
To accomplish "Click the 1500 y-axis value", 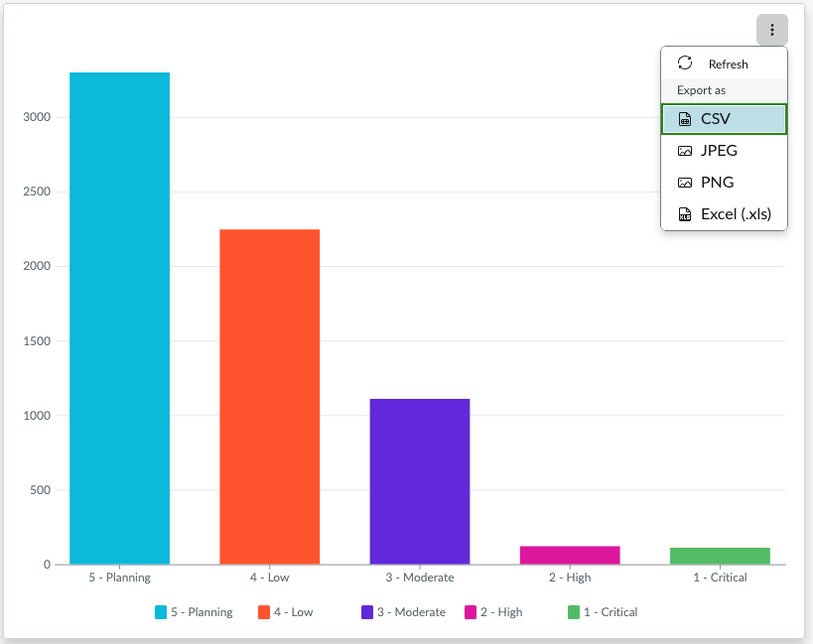I will pyautogui.click(x=37, y=341).
